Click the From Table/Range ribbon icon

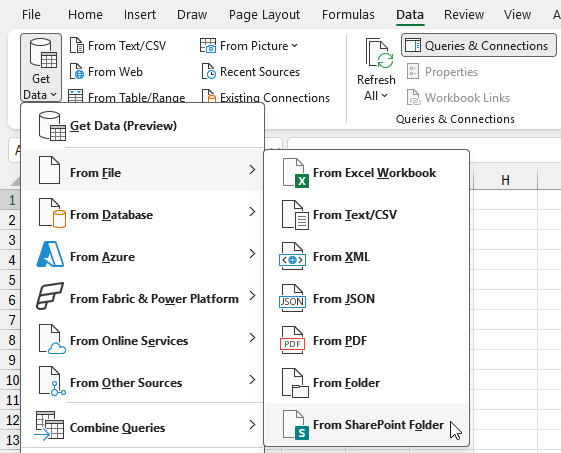76,96
